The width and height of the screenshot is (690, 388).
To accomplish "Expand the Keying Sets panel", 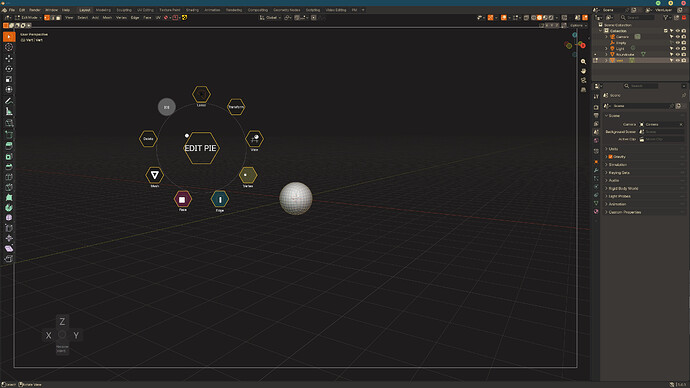I will (x=619, y=172).
